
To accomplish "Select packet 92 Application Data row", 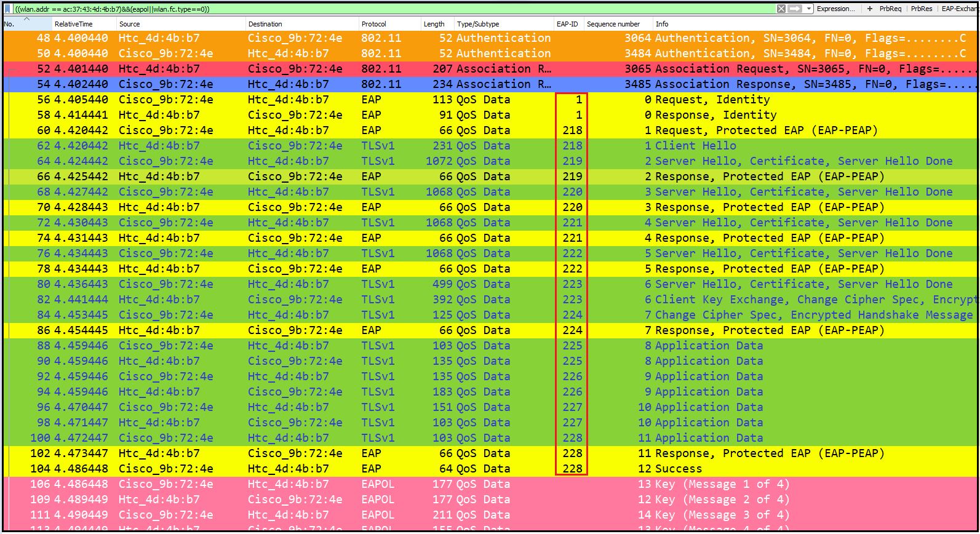I will pyautogui.click(x=490, y=377).
